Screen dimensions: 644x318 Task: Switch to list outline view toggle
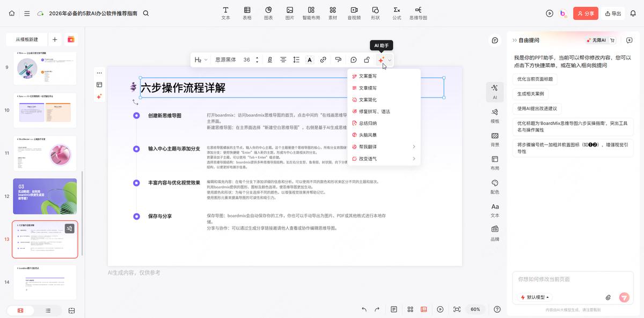point(48,310)
